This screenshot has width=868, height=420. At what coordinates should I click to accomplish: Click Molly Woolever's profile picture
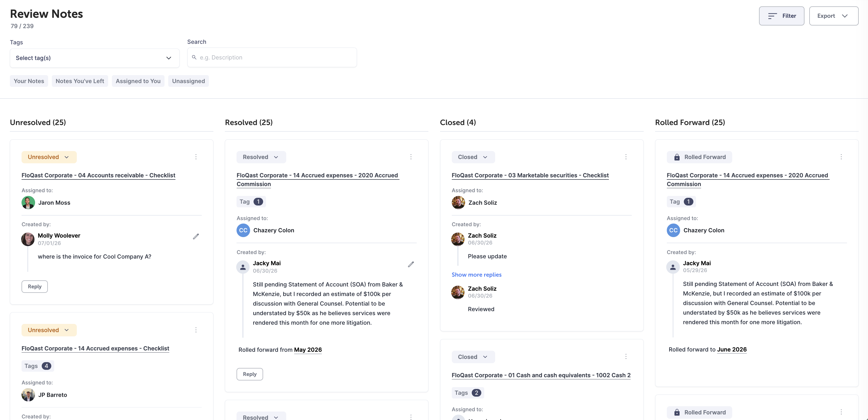[28, 239]
